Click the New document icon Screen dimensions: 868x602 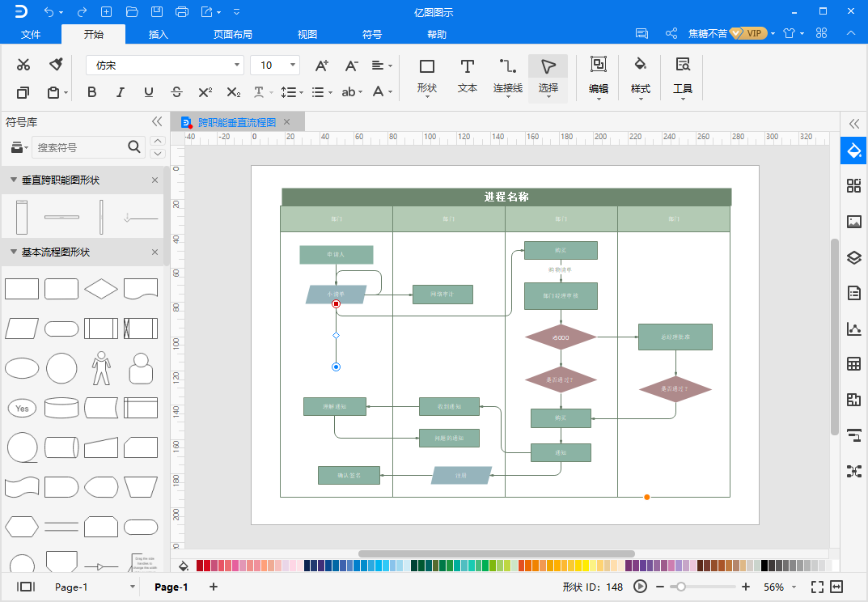(x=106, y=11)
